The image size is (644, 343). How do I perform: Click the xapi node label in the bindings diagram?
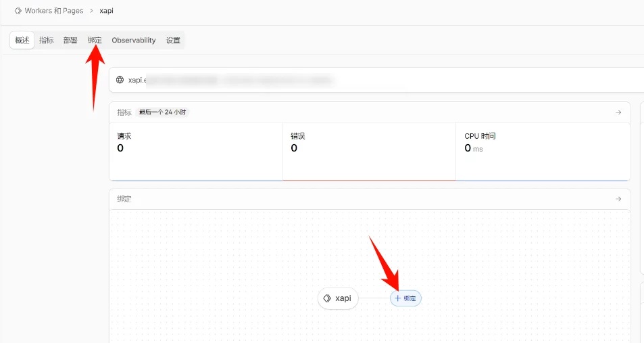tap(343, 298)
